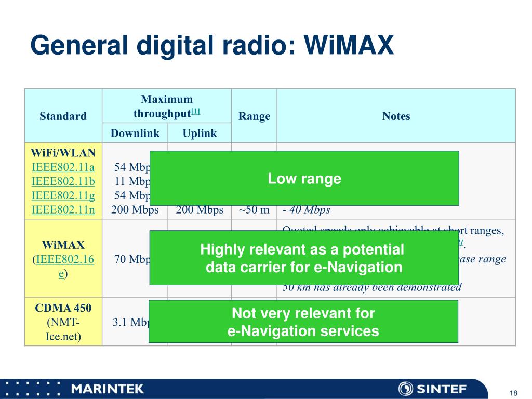This screenshot has height=399, width=532.
Task: Click the SINTEF logo icon
Action: point(405,389)
